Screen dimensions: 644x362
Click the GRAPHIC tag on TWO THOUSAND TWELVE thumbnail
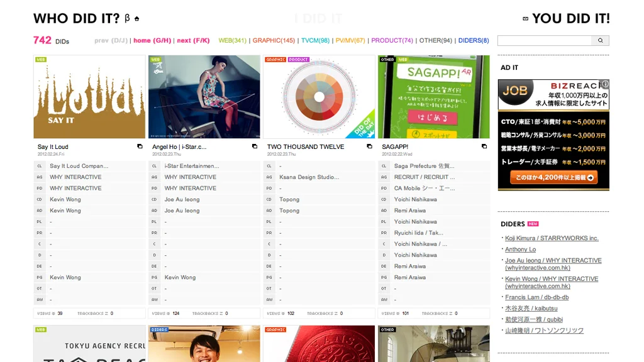coord(275,60)
